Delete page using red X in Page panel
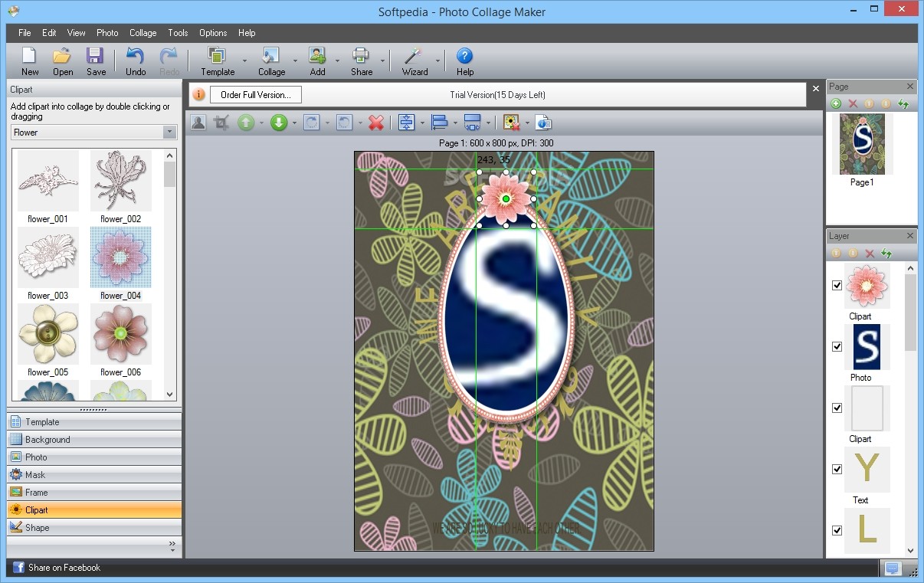The image size is (924, 583). click(x=853, y=103)
